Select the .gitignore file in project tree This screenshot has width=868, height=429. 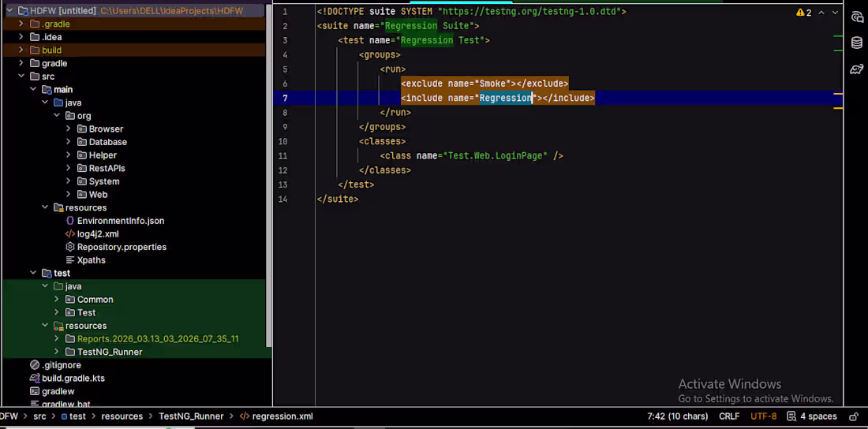tap(62, 365)
